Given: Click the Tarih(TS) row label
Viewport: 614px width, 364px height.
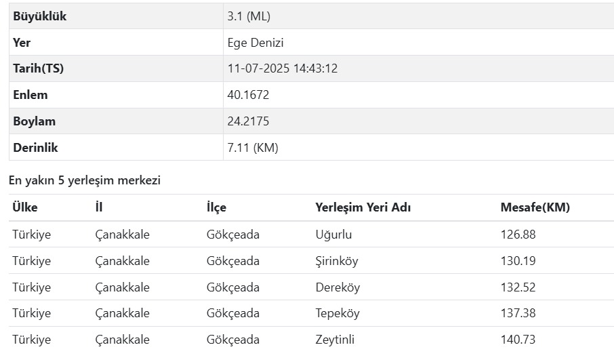Looking at the screenshot, I should [x=39, y=68].
